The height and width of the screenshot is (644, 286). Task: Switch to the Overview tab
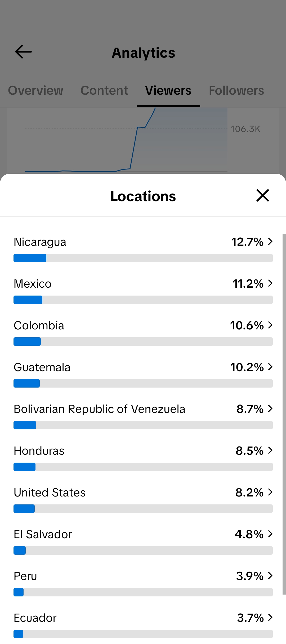[35, 90]
